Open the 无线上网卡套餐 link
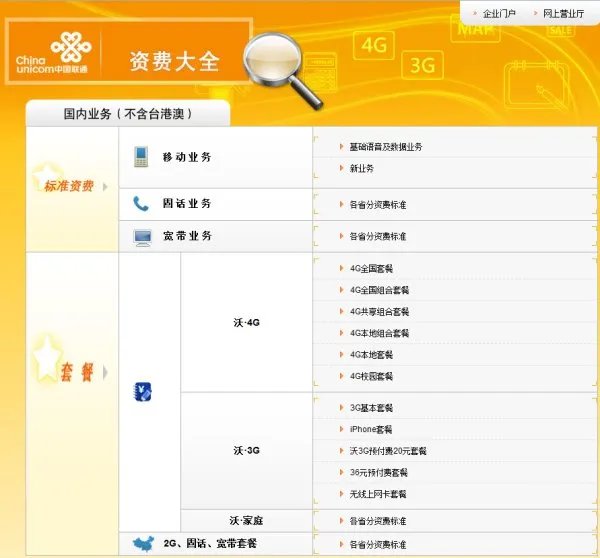Viewport: 600px width, 558px height. [x=378, y=494]
